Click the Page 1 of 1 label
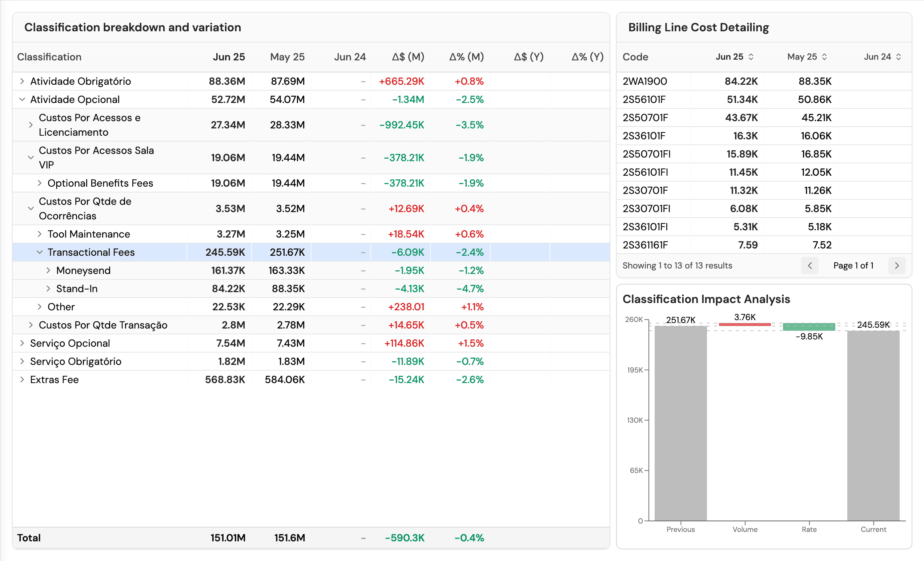 click(x=853, y=266)
